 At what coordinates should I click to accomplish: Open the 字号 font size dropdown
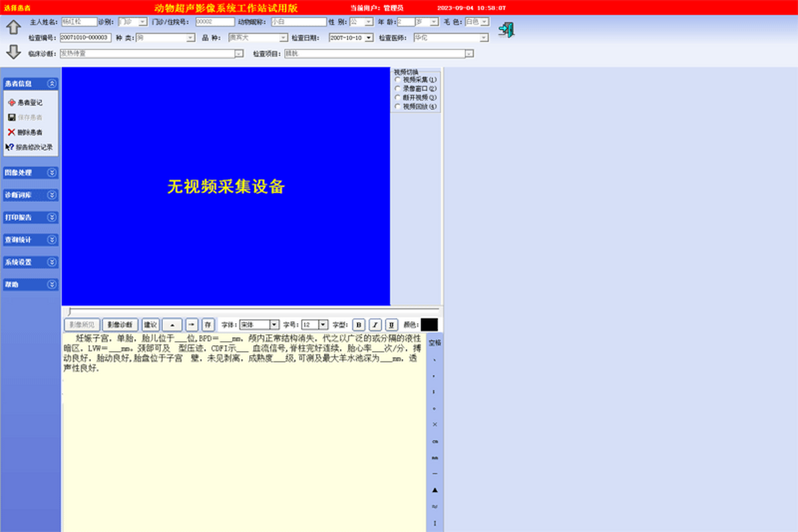pos(323,325)
